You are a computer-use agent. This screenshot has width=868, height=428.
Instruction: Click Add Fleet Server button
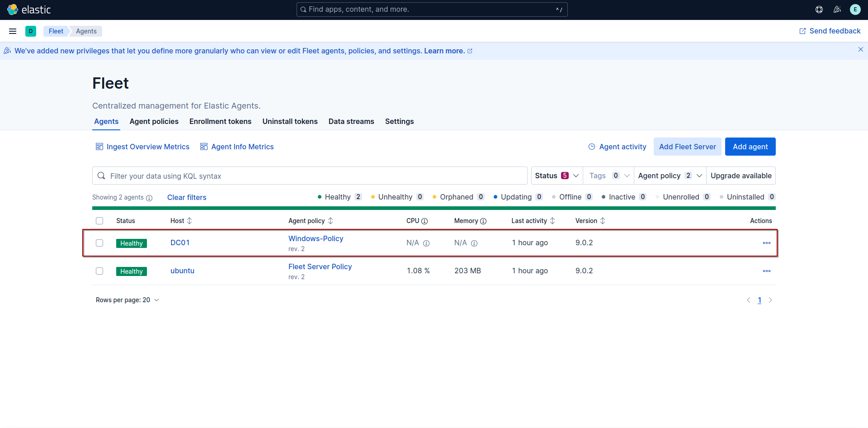688,147
